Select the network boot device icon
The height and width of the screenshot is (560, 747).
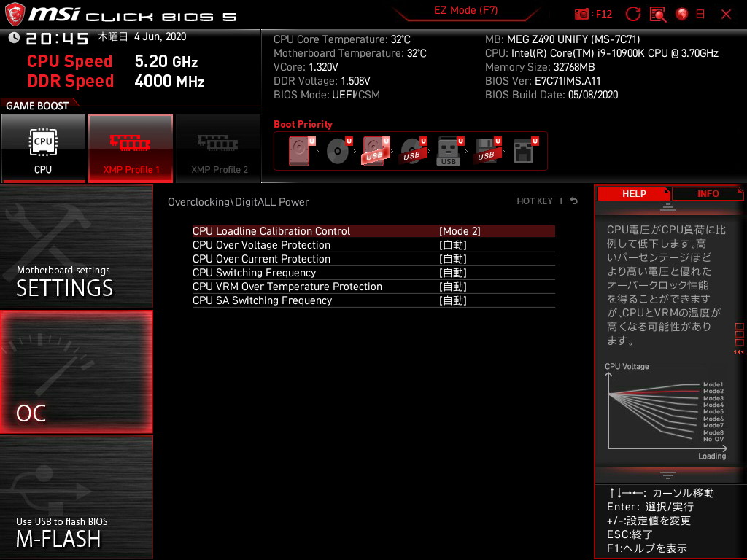point(525,151)
